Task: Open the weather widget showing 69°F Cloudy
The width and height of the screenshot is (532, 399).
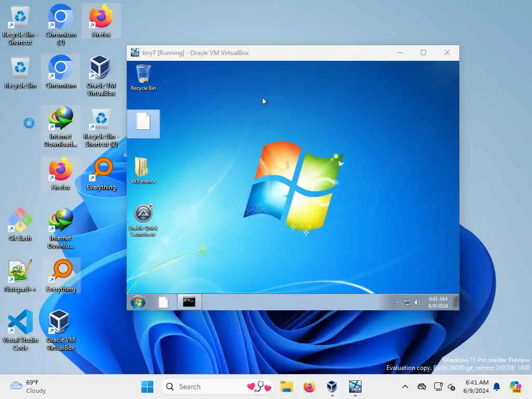Action: [x=28, y=387]
